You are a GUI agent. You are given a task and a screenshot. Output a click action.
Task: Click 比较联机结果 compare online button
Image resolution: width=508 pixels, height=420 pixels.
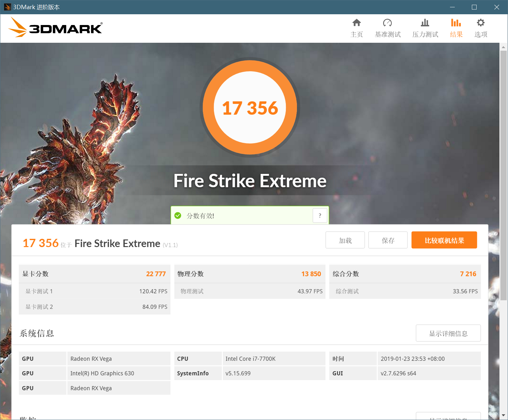click(444, 240)
